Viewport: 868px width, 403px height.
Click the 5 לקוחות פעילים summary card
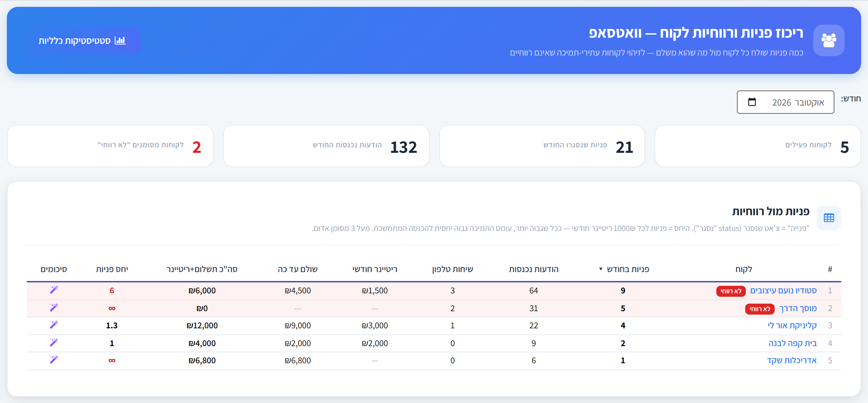click(758, 146)
